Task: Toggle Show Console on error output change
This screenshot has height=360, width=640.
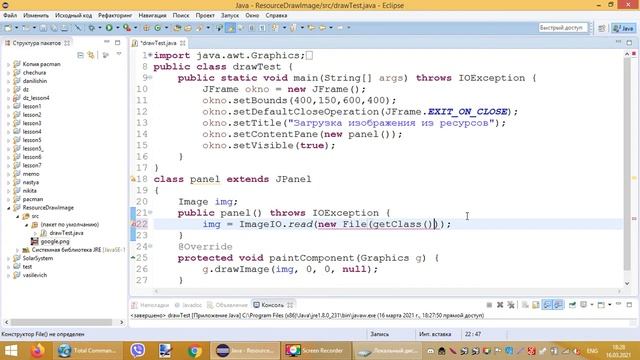Action: 558,305
